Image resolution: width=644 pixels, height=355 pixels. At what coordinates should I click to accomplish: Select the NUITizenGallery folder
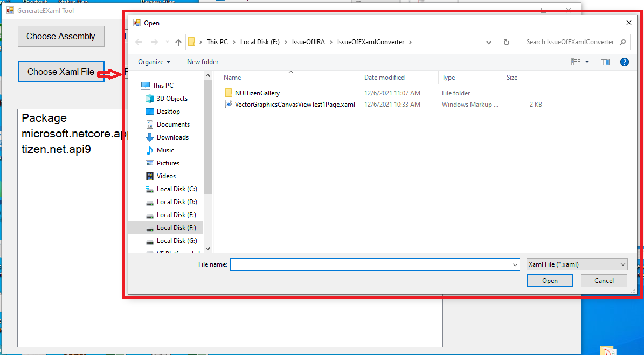point(257,93)
